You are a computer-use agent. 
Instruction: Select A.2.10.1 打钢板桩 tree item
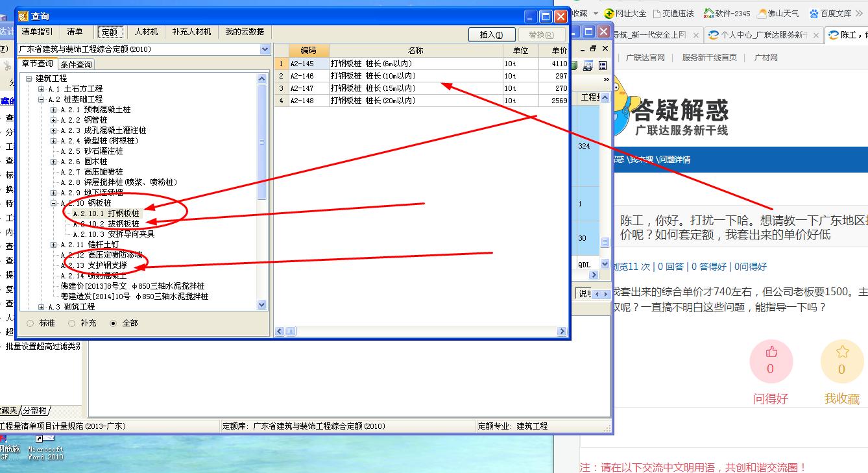coord(106,213)
